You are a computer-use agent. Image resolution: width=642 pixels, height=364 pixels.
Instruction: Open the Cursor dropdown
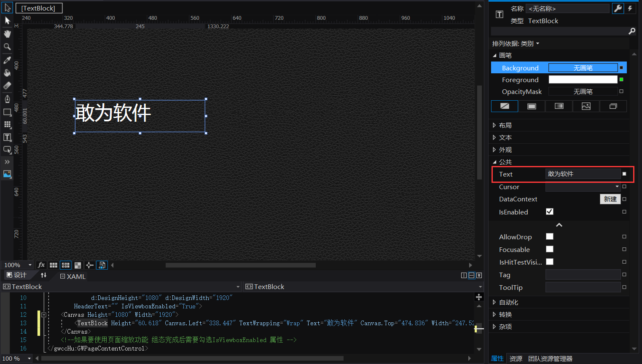617,187
